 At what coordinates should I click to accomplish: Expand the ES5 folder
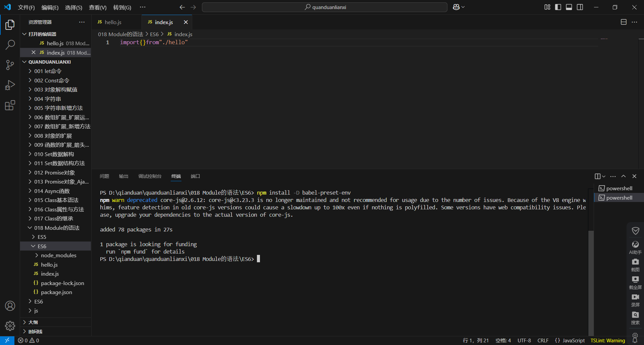coord(56,237)
